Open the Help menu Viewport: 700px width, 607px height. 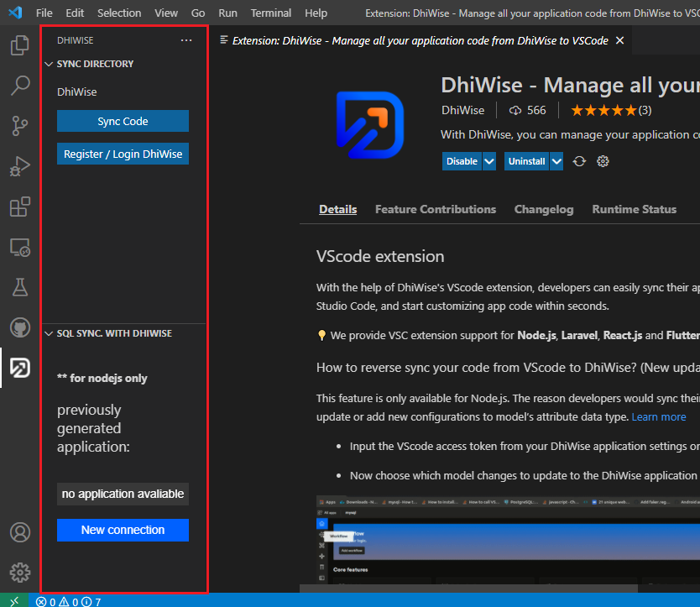pos(316,13)
